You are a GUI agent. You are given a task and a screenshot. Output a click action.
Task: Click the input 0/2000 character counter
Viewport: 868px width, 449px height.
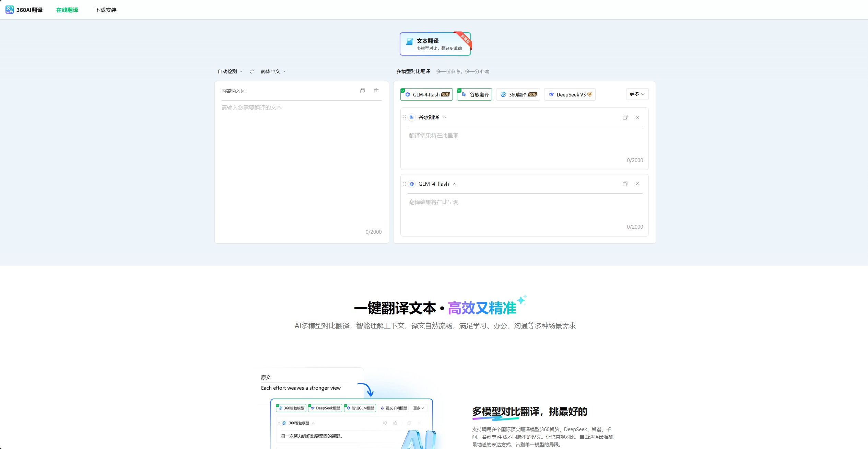click(374, 232)
